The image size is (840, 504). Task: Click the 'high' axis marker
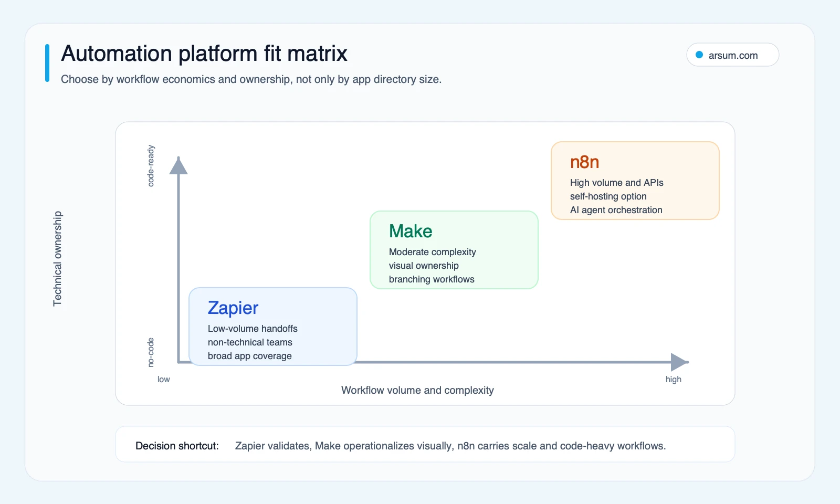tap(674, 379)
